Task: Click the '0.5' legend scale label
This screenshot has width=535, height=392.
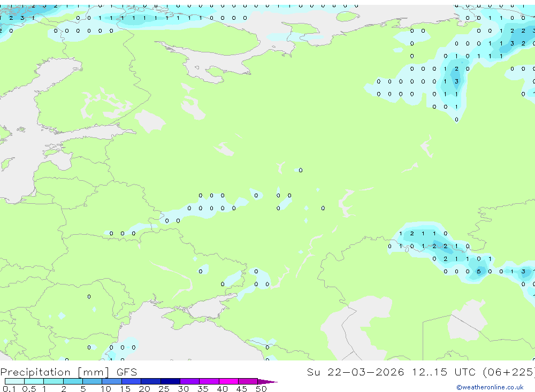Action: coord(29,389)
